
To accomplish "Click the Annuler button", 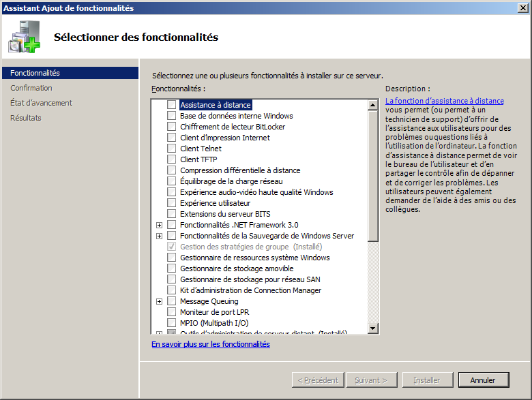I will (x=483, y=380).
